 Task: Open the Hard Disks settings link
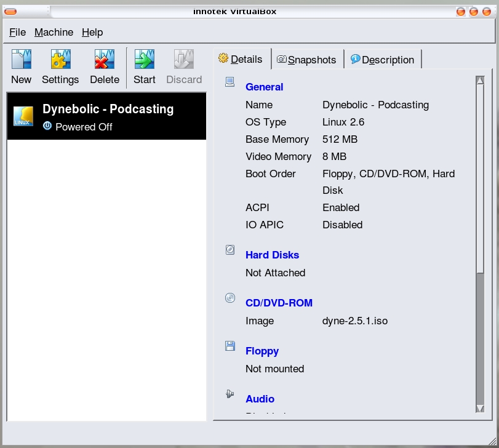272,255
